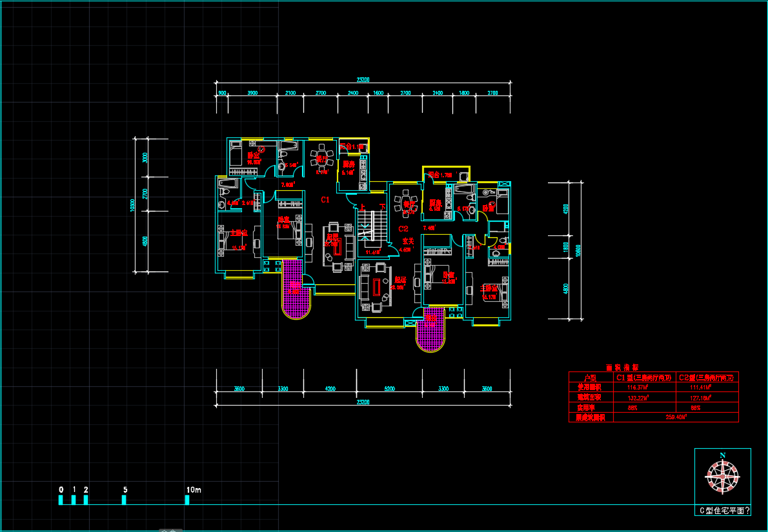Select C1型 column header in area table

coord(643,378)
